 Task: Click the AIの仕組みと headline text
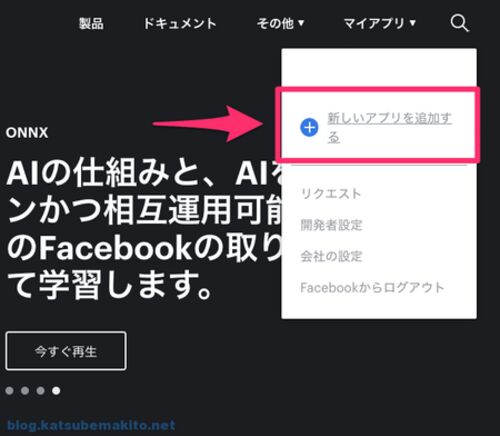point(107,174)
